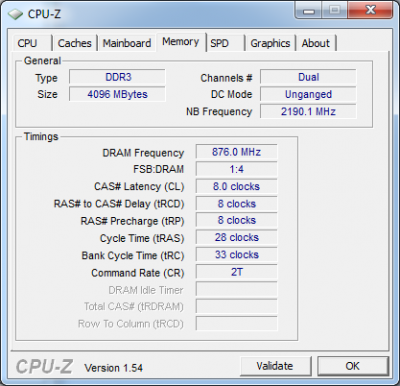Image resolution: width=400 pixels, height=386 pixels.
Task: Select the Command Rate value 2T
Action: coord(236,272)
